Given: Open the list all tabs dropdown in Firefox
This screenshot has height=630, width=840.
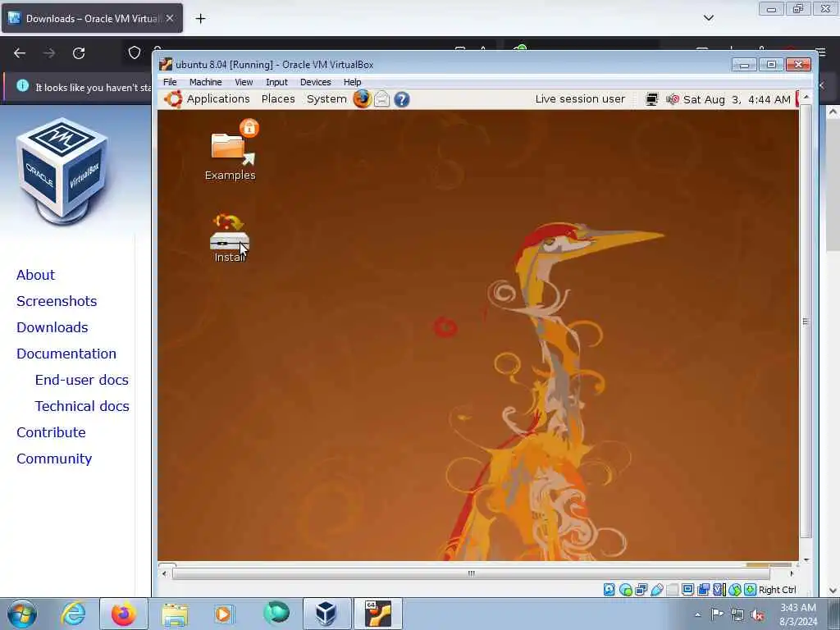Looking at the screenshot, I should click(708, 18).
